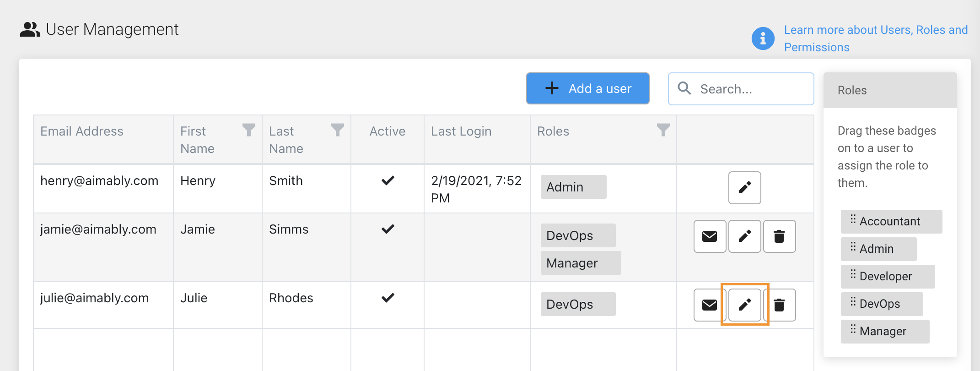
Task: Toggle Active checkmark for Jamie Simms
Action: point(388,229)
